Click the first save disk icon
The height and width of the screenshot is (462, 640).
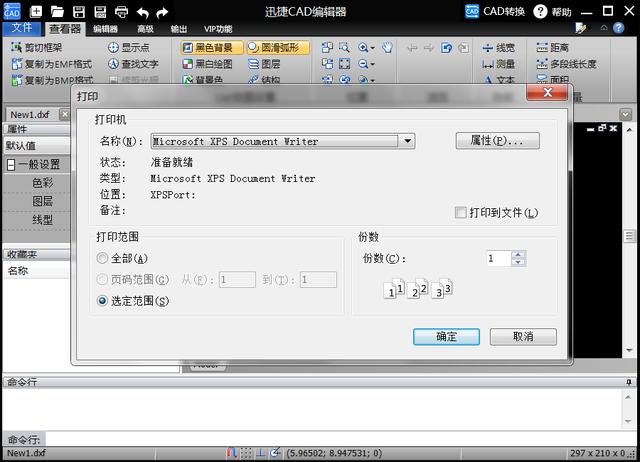tap(79, 12)
